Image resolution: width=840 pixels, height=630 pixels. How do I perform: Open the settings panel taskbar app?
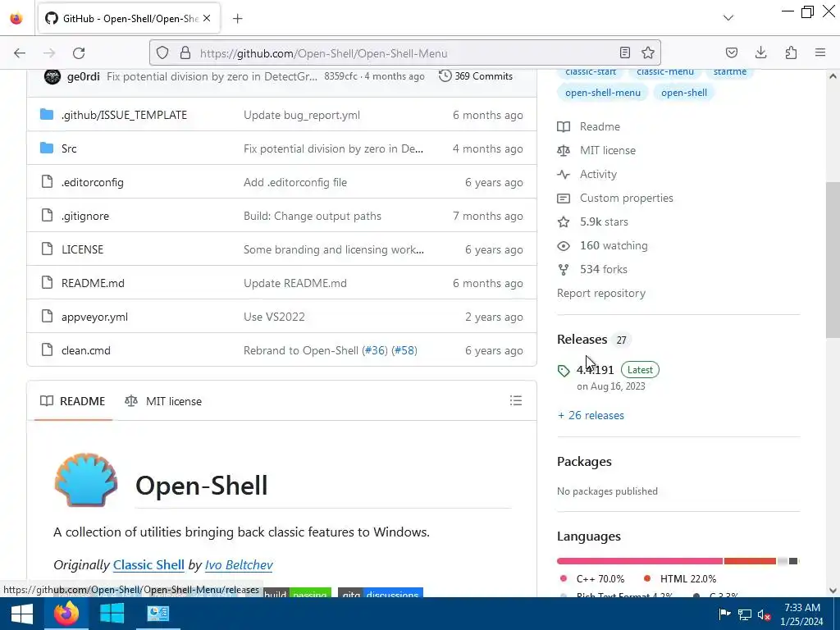158,614
